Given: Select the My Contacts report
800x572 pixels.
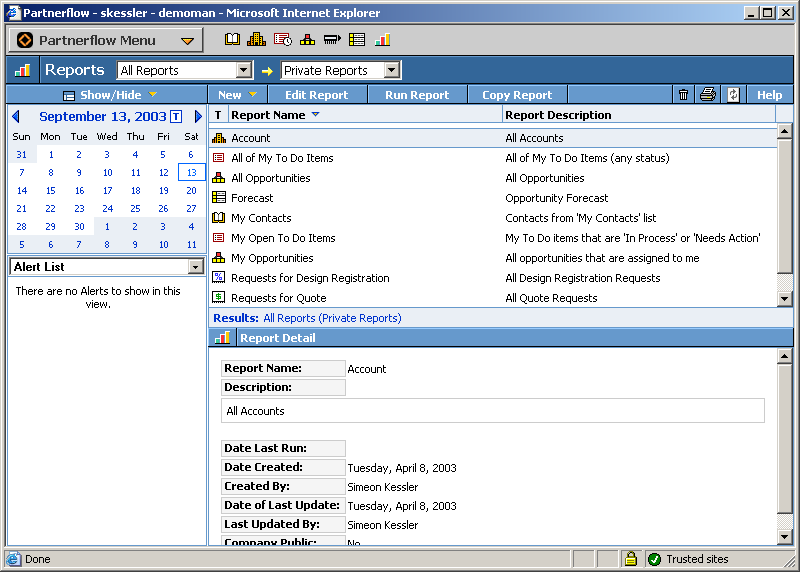Looking at the screenshot, I should [x=493, y=217].
